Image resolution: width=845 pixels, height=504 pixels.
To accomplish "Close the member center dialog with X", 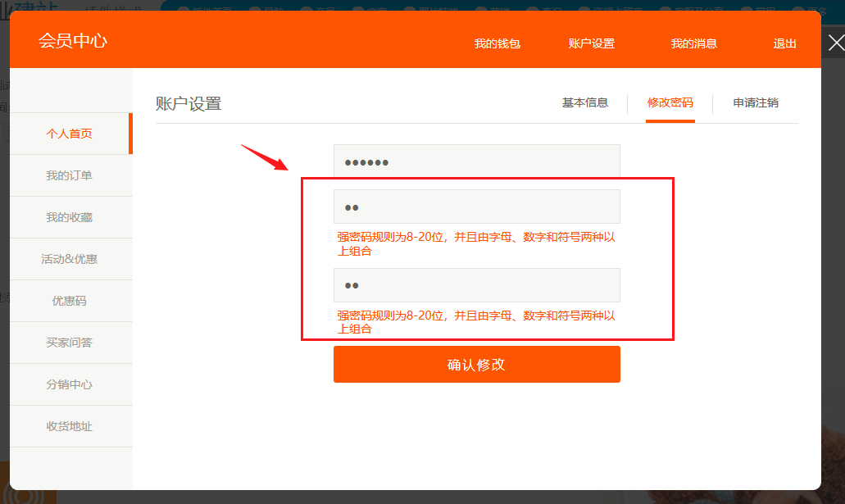I will coord(834,43).
